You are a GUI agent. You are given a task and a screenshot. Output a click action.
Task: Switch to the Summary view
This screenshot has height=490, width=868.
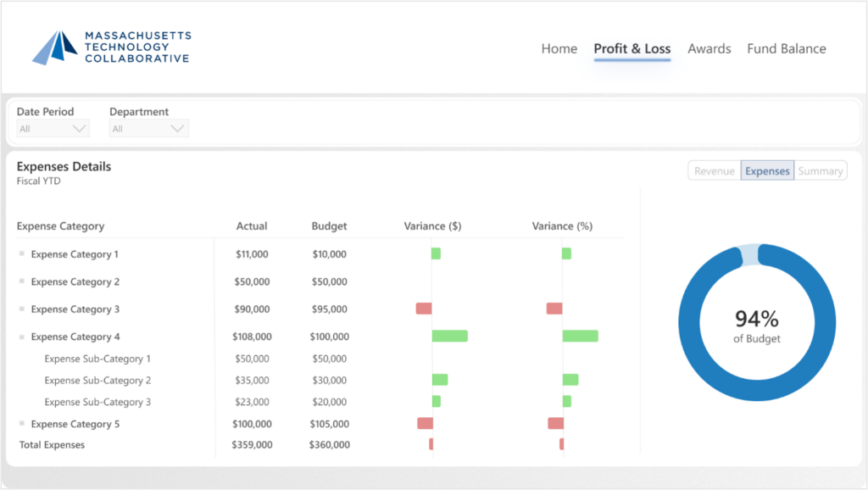(x=820, y=171)
